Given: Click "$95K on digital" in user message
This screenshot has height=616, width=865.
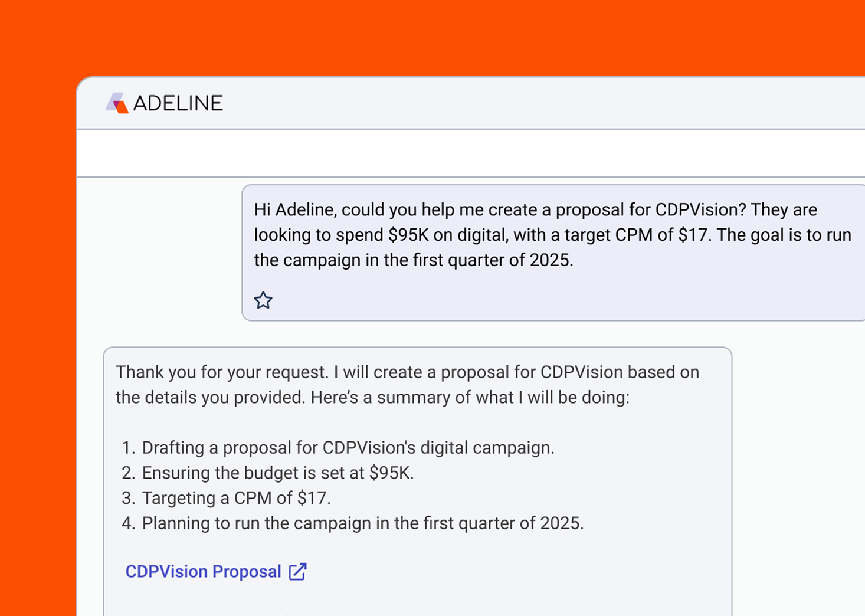Looking at the screenshot, I should pos(447,235).
